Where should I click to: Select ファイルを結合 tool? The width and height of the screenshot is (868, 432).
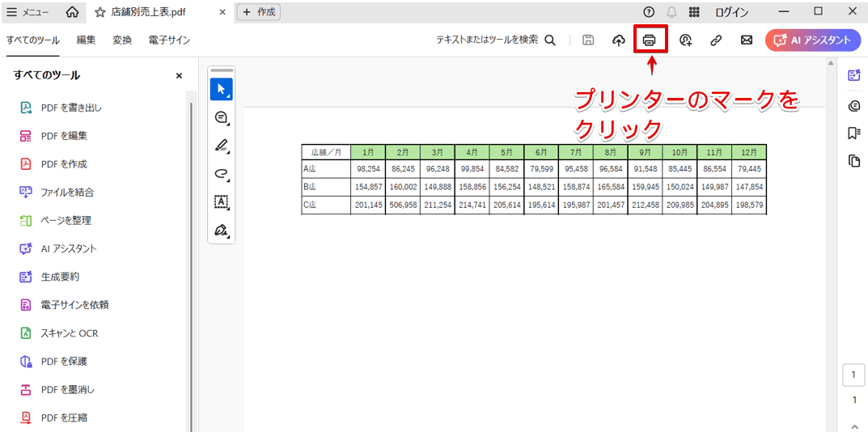pos(57,193)
